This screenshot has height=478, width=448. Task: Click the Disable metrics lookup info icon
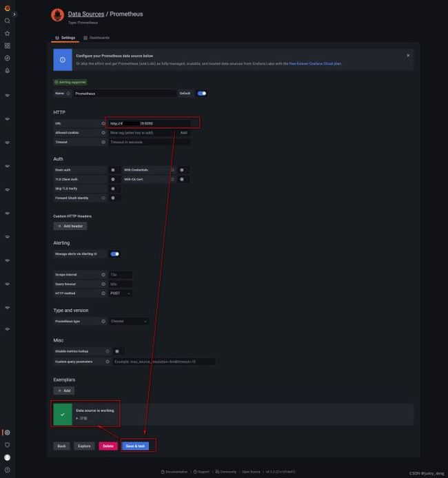click(x=108, y=351)
